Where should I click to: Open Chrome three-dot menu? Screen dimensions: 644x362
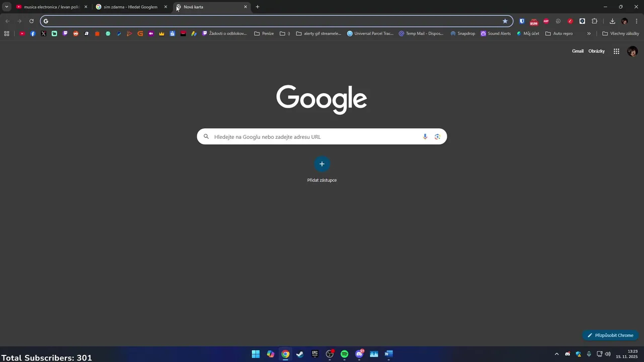(x=636, y=21)
